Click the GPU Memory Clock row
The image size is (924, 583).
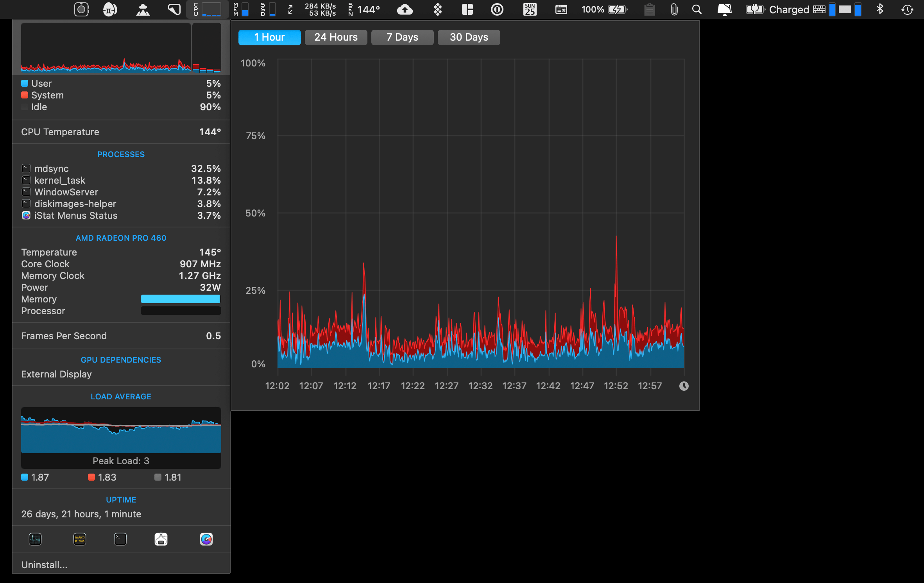121,275
